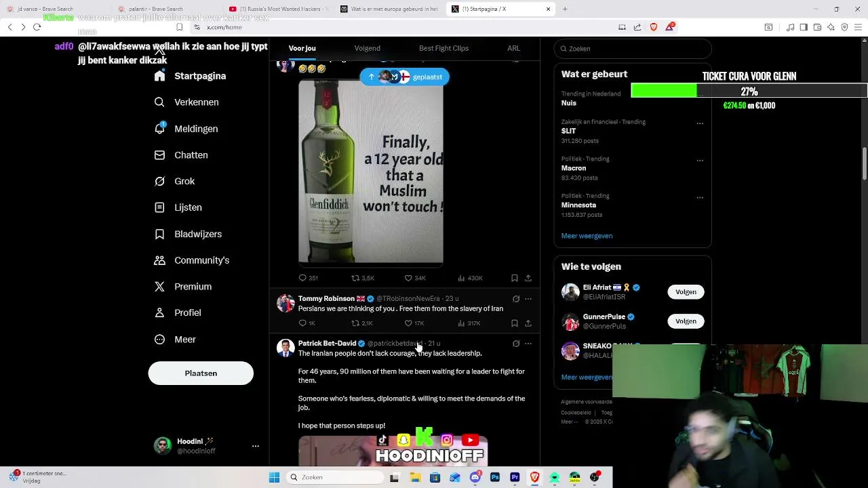This screenshot has height=488, width=868.
Task: Open Bladwijzers in the sidebar
Action: click(x=189, y=234)
